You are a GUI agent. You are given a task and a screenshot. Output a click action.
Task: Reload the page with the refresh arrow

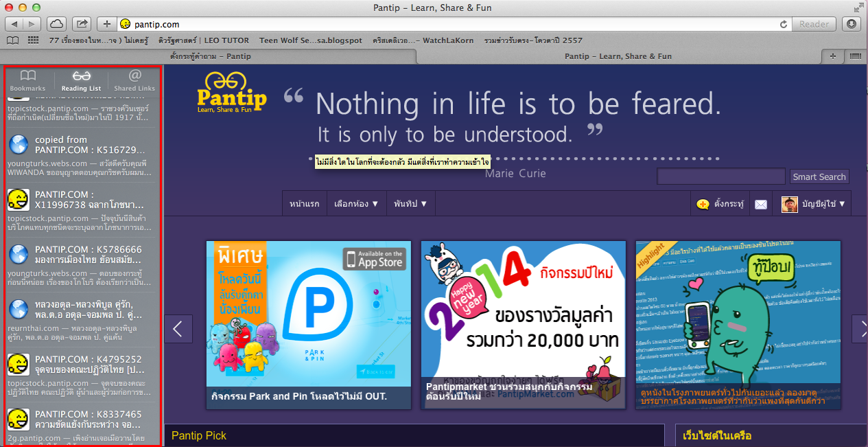(x=784, y=24)
